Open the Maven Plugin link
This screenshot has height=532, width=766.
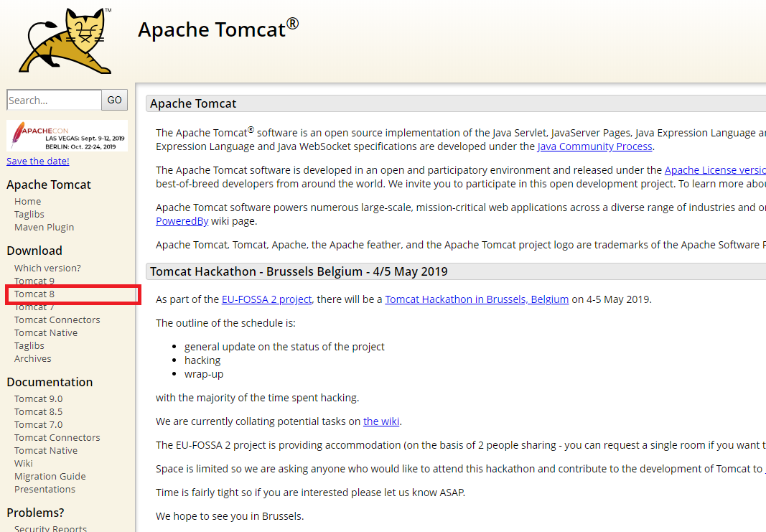[45, 227]
